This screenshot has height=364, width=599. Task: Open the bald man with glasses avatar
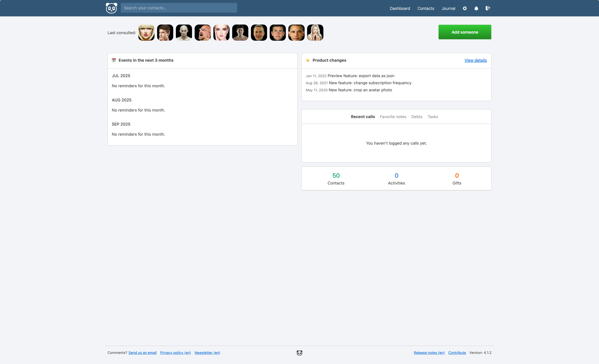click(203, 33)
